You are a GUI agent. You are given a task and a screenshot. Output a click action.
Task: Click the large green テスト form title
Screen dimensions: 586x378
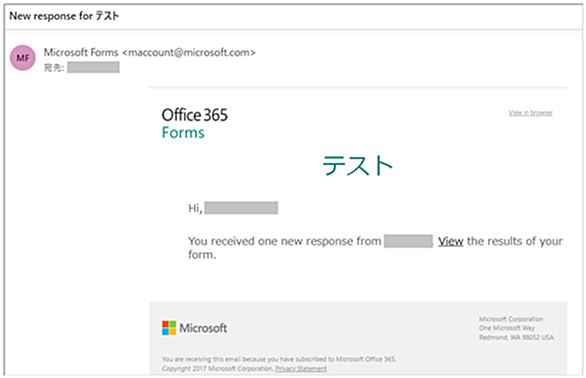coord(358,166)
